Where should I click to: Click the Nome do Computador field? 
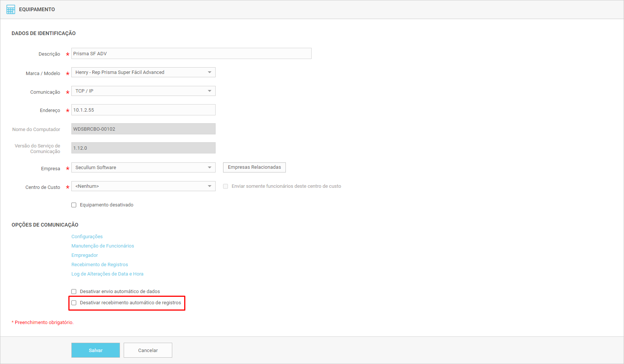point(143,129)
